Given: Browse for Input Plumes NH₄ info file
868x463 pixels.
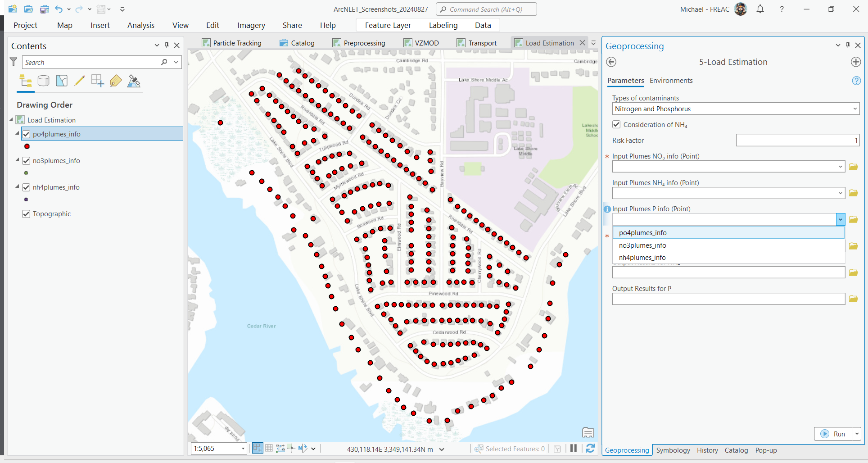Looking at the screenshot, I should coord(853,193).
